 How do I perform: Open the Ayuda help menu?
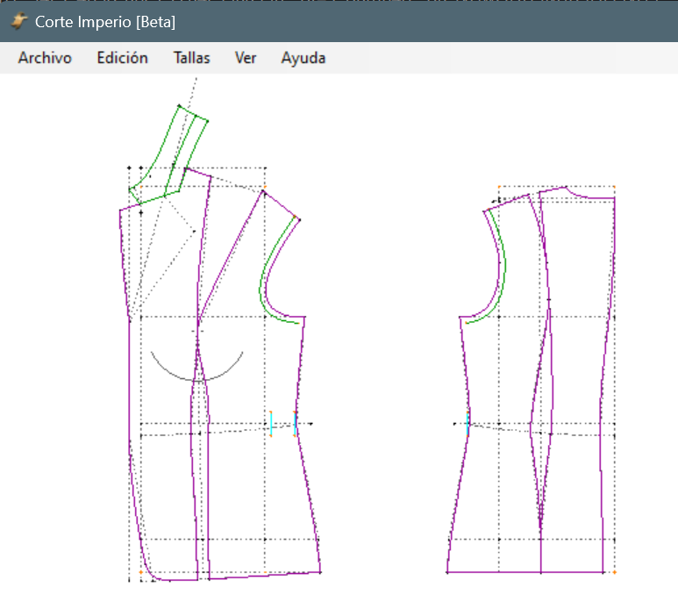(303, 58)
